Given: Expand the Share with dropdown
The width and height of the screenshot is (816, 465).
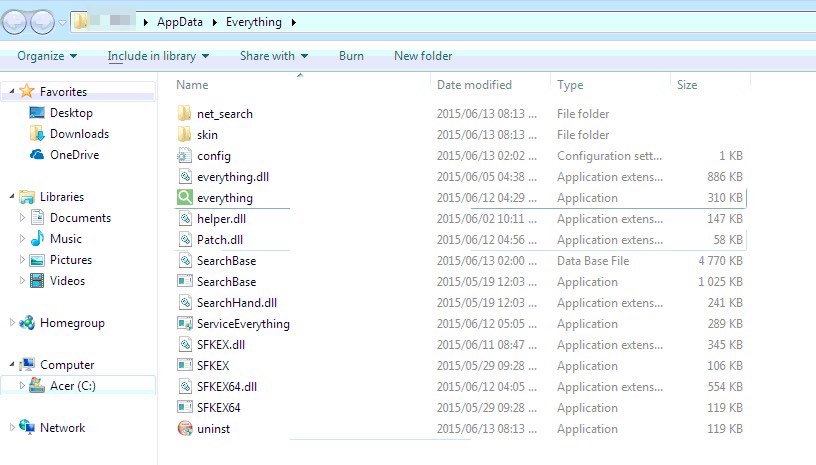Looking at the screenshot, I should [273, 56].
